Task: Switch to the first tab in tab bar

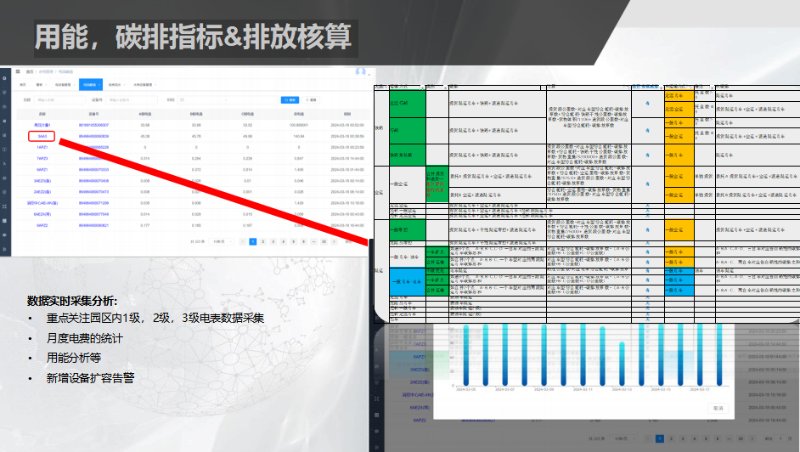Action: coord(23,85)
